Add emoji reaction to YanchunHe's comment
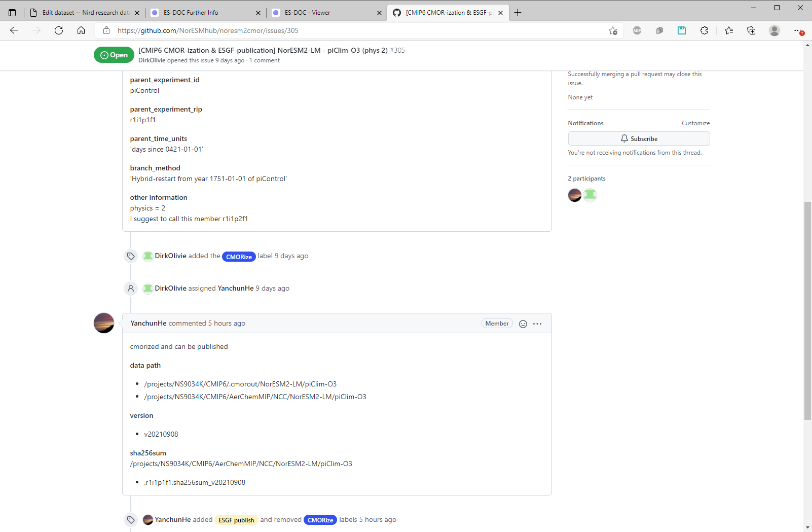 pyautogui.click(x=523, y=324)
